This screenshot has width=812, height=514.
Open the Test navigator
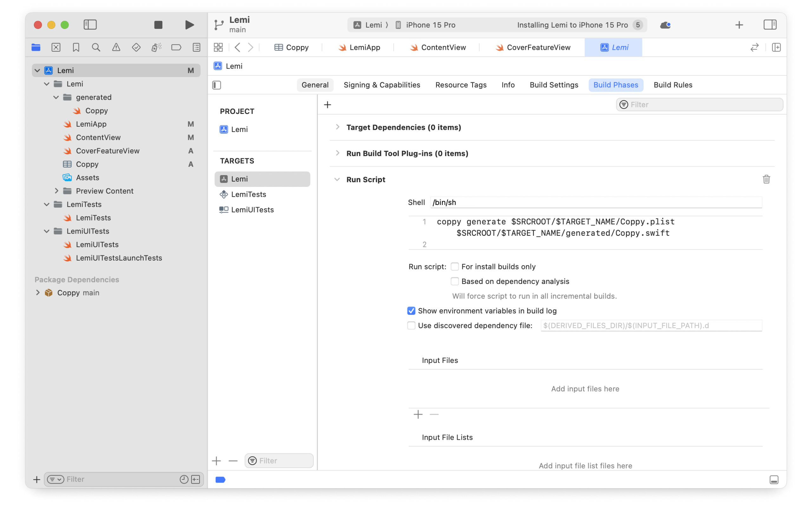pyautogui.click(x=136, y=47)
